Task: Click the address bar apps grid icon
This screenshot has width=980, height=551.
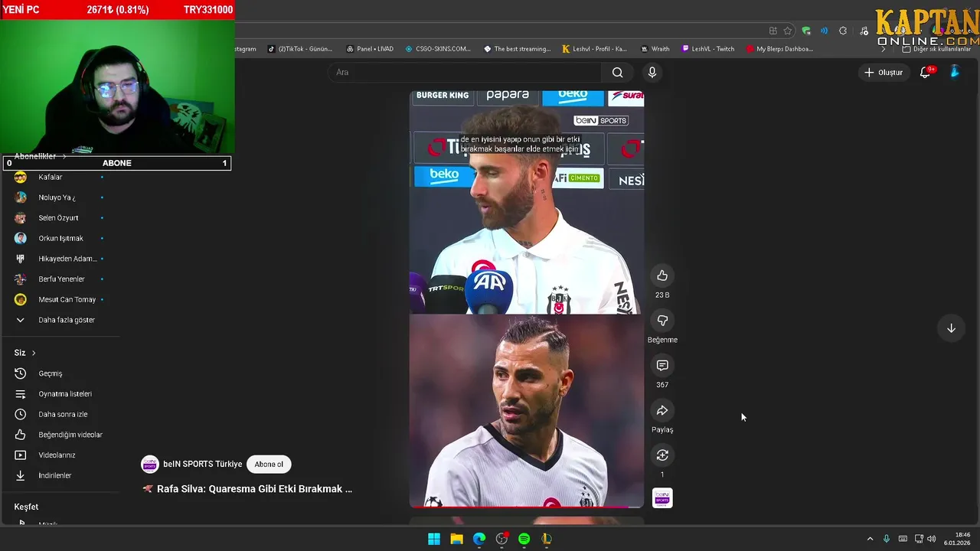Action: [x=773, y=31]
